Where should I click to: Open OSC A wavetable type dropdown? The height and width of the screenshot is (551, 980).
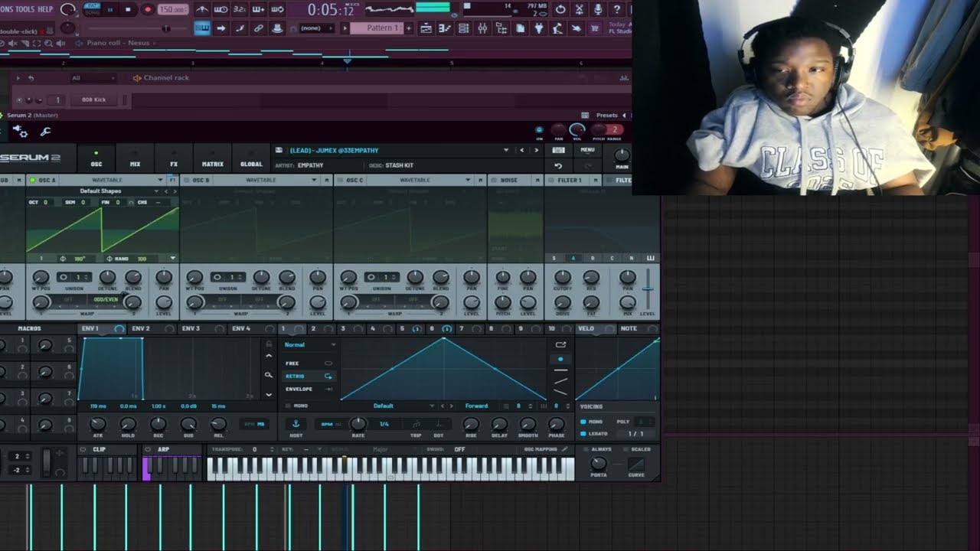pyautogui.click(x=161, y=180)
